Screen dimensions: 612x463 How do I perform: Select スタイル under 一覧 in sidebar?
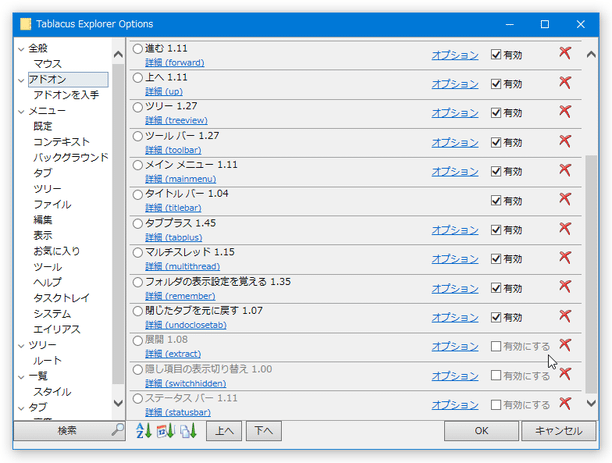[x=52, y=392]
